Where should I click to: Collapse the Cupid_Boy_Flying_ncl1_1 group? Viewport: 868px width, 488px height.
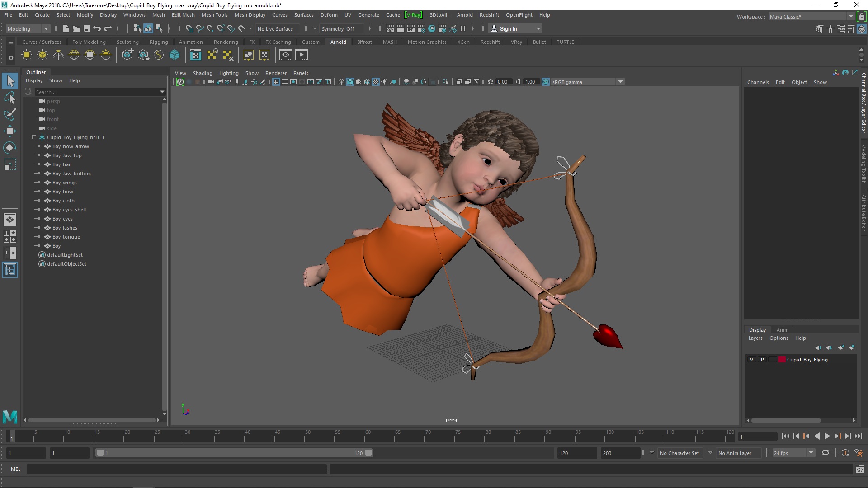pyautogui.click(x=34, y=137)
